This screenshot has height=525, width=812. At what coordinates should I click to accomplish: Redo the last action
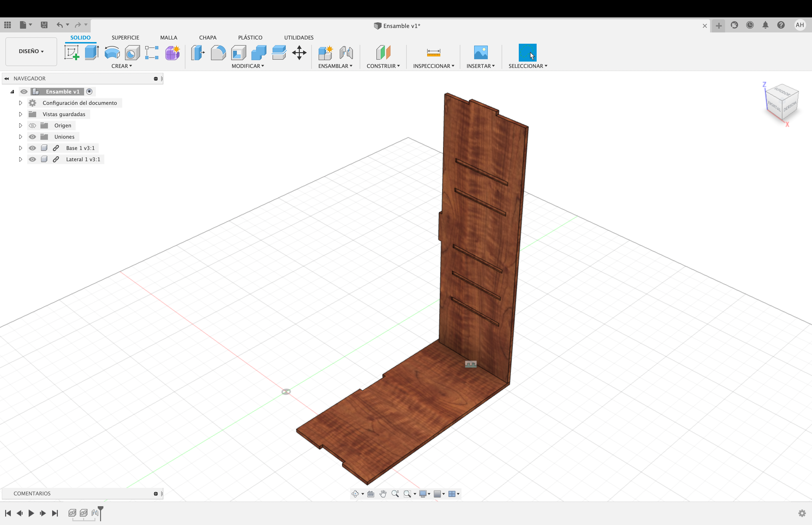78,25
